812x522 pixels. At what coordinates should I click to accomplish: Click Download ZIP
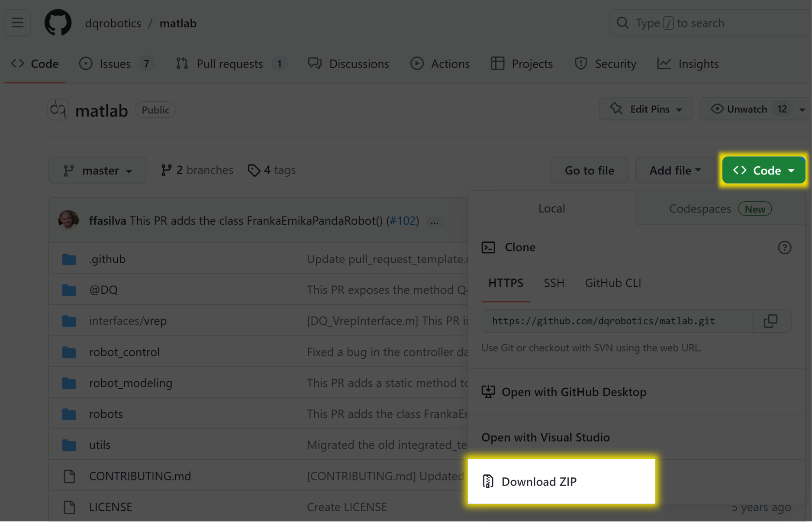coord(561,481)
